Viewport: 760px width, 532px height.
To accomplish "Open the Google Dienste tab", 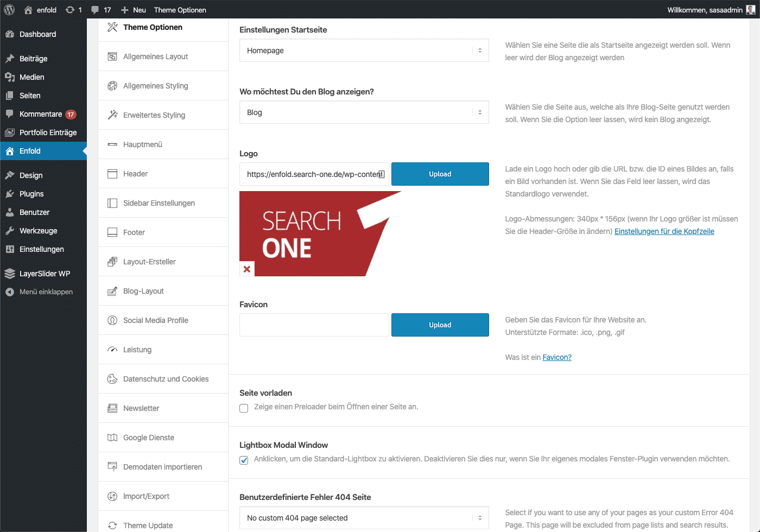I will click(163, 438).
